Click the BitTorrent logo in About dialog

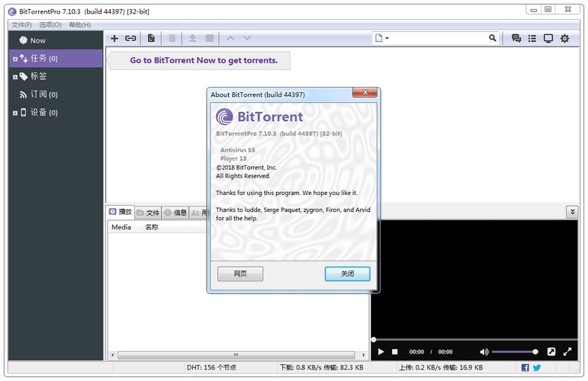pyautogui.click(x=224, y=117)
